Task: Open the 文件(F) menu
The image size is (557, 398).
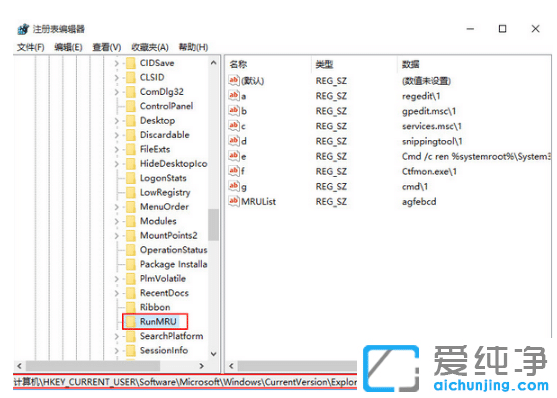Action: [x=31, y=47]
